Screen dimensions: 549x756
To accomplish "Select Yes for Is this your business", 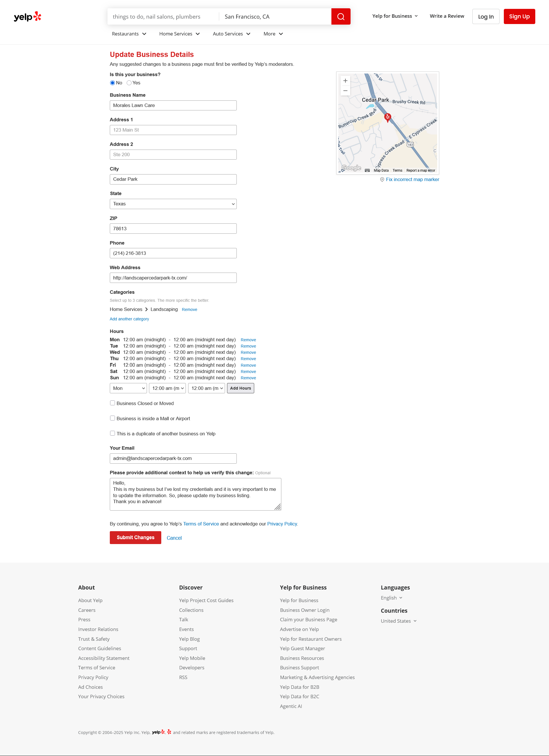I will [x=129, y=83].
